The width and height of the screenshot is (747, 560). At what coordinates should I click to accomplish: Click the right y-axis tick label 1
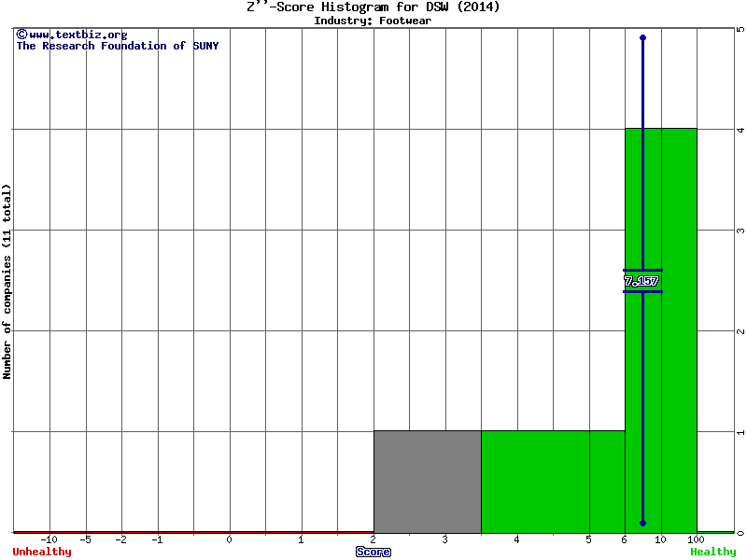pyautogui.click(x=740, y=432)
